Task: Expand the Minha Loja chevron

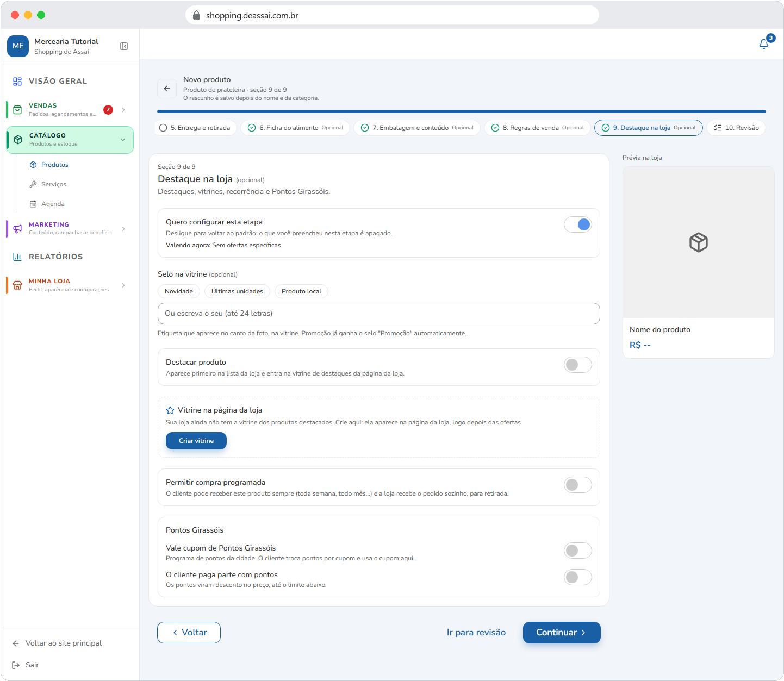Action: pyautogui.click(x=123, y=285)
